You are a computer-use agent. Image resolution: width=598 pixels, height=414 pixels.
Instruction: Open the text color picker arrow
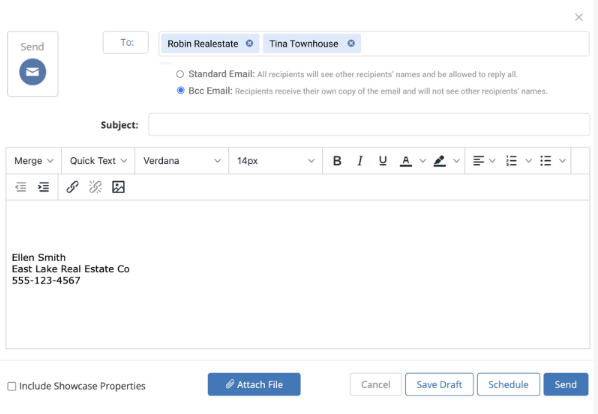click(423, 161)
